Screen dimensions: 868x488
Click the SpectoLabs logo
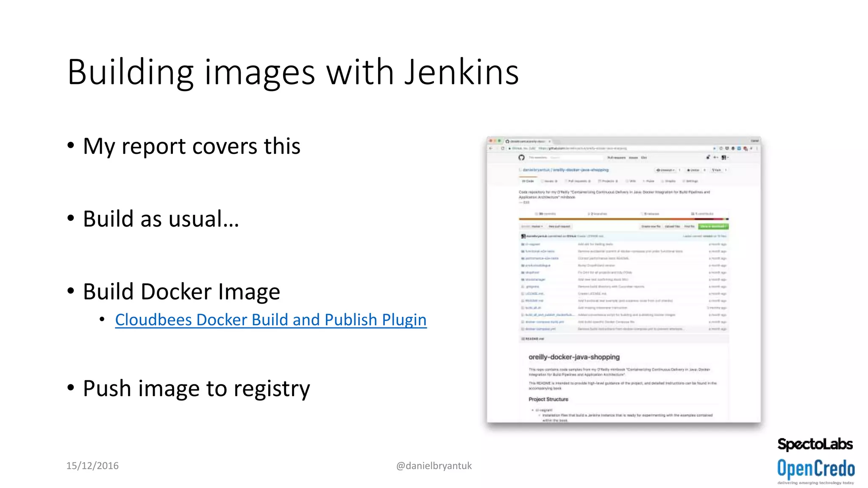pos(815,444)
